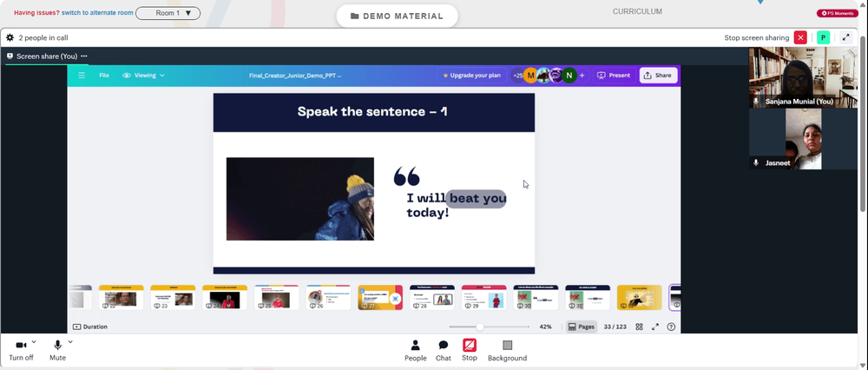Open slide thumbnail 27
Screen dimensions: 868x370
pos(380,298)
